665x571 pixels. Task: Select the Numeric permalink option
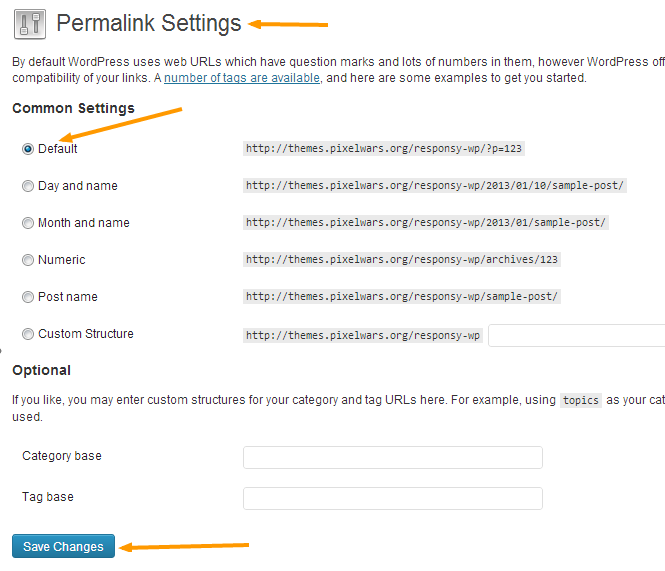point(28,260)
